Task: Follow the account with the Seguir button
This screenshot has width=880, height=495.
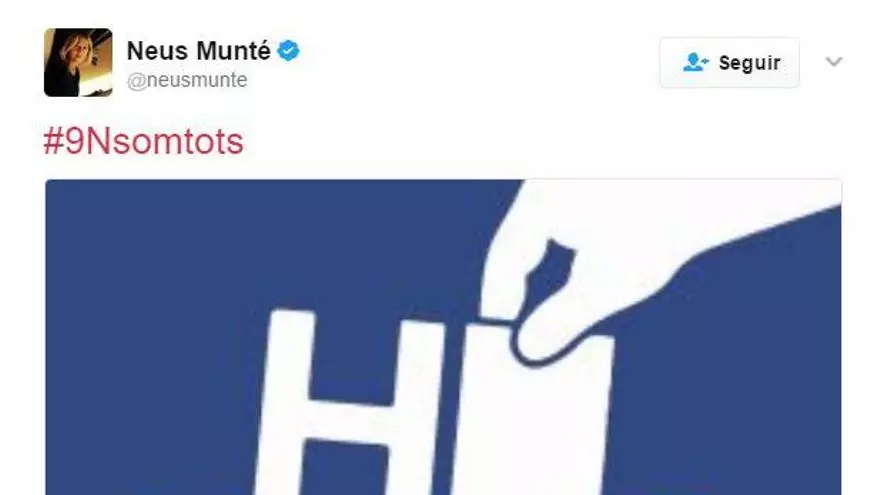Action: coord(730,62)
